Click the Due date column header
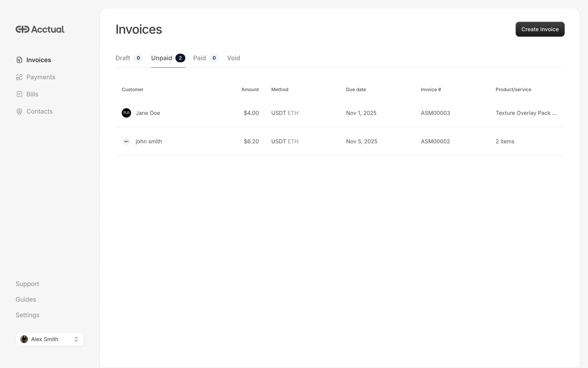The height and width of the screenshot is (368, 588). (356, 90)
